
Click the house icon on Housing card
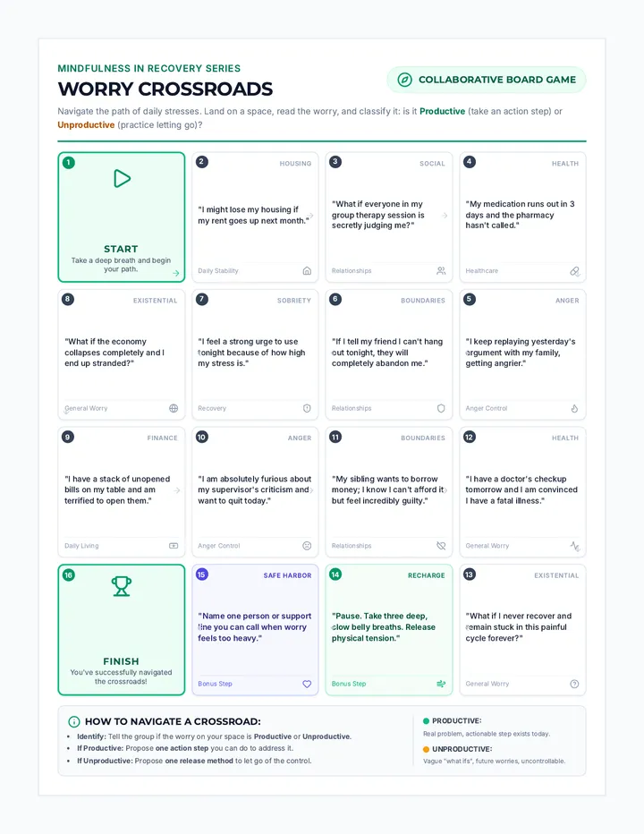coord(307,271)
